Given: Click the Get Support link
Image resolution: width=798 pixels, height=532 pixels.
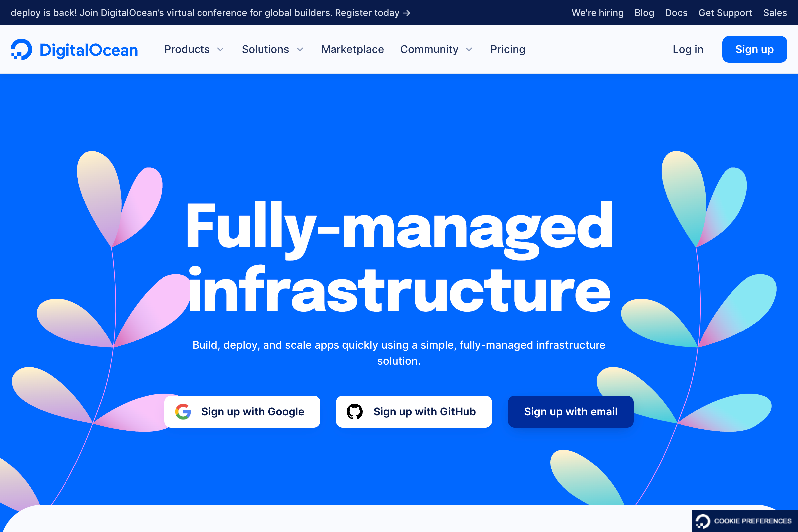Looking at the screenshot, I should pos(725,13).
